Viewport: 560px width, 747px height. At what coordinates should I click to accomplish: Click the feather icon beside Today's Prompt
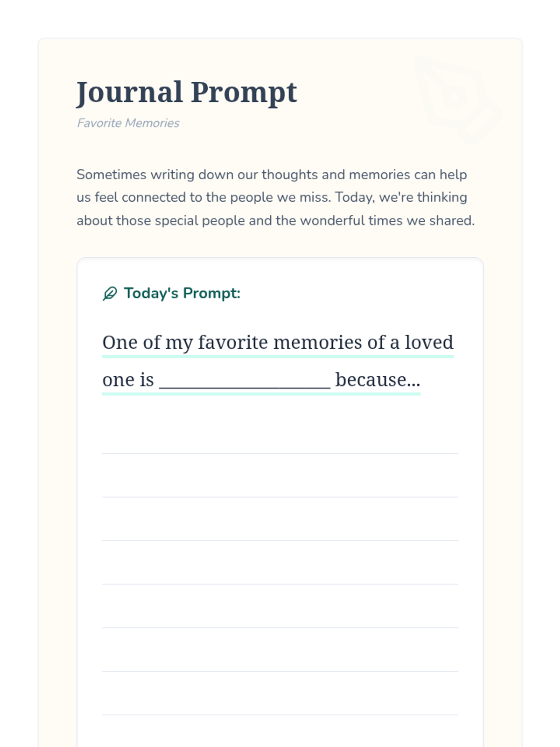pos(110,294)
